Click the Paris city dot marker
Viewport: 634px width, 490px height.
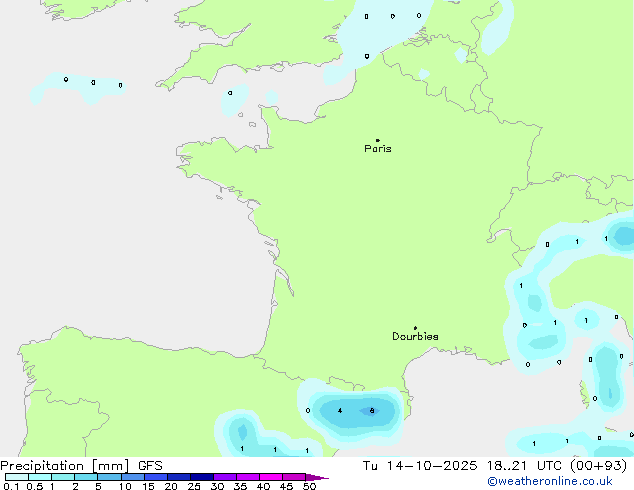[378, 140]
